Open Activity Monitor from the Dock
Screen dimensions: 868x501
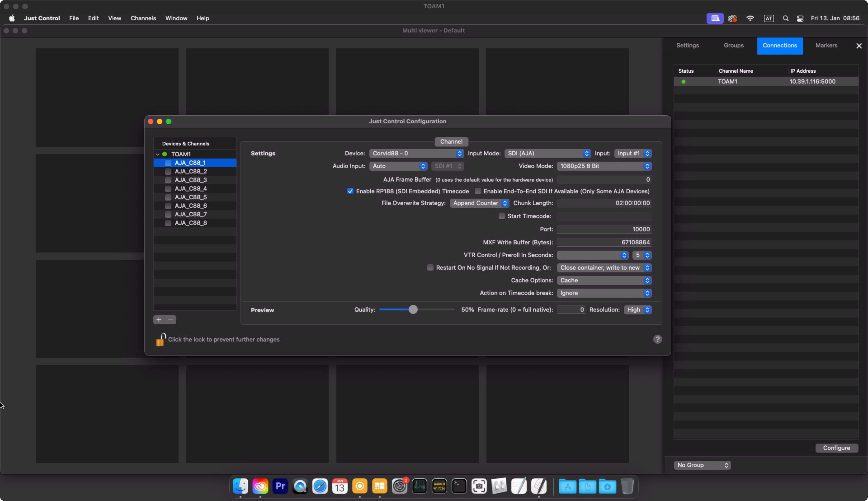point(419,486)
